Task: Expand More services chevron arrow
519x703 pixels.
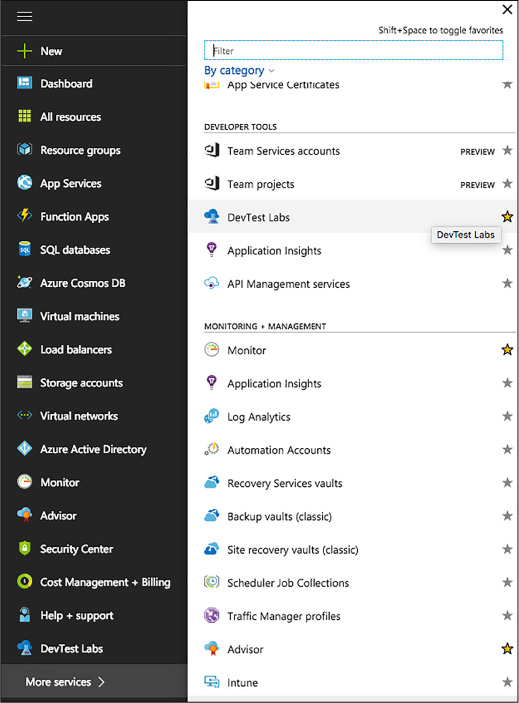Action: click(102, 681)
